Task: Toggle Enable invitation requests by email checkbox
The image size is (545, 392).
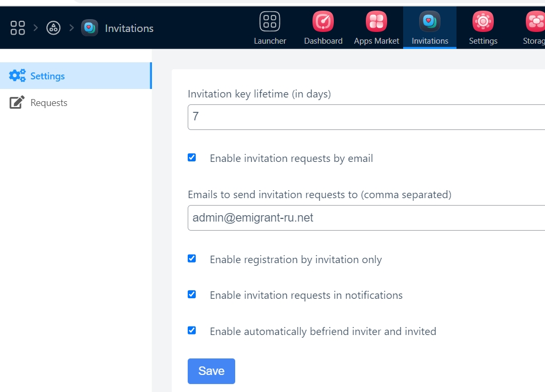Action: pos(192,158)
